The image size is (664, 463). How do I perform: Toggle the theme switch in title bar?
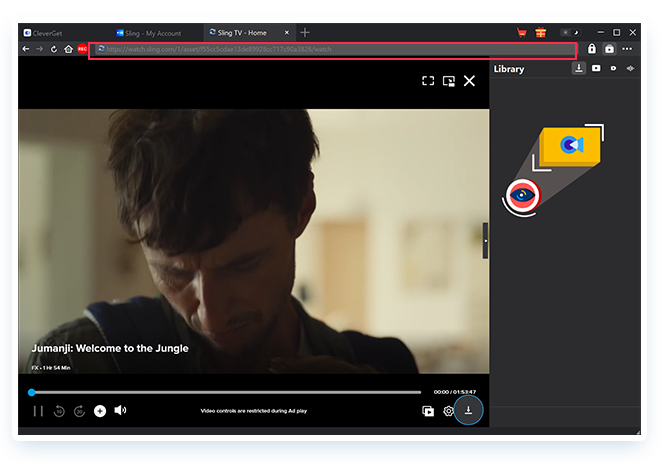coord(569,33)
